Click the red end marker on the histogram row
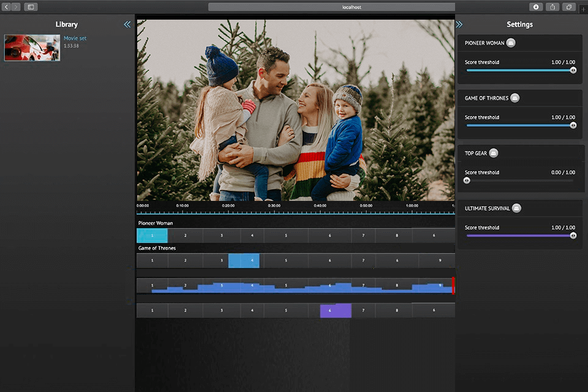The image size is (588, 392). [453, 285]
